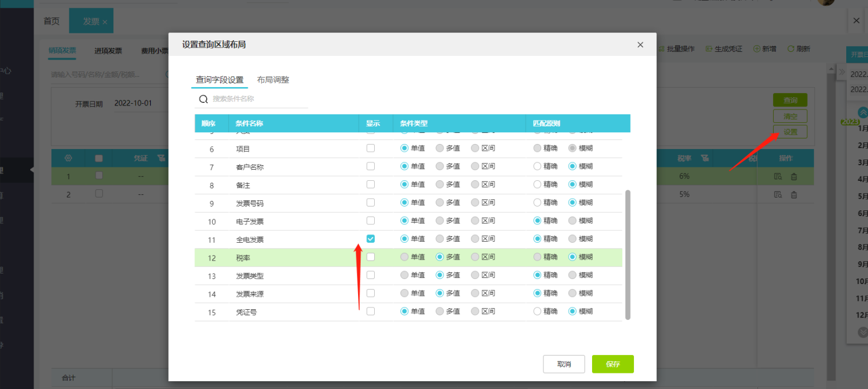The height and width of the screenshot is (389, 868).
Task: Click the filter icon beside 凭证 column
Action: [x=161, y=159]
